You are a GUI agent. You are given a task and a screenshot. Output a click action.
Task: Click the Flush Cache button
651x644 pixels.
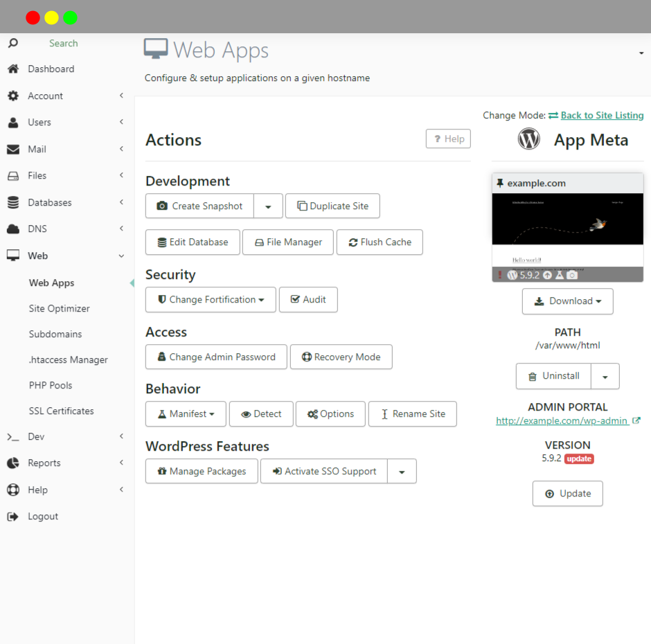pos(380,242)
